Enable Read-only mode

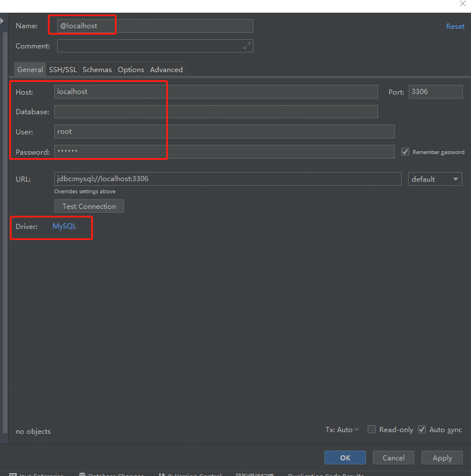[x=372, y=429]
